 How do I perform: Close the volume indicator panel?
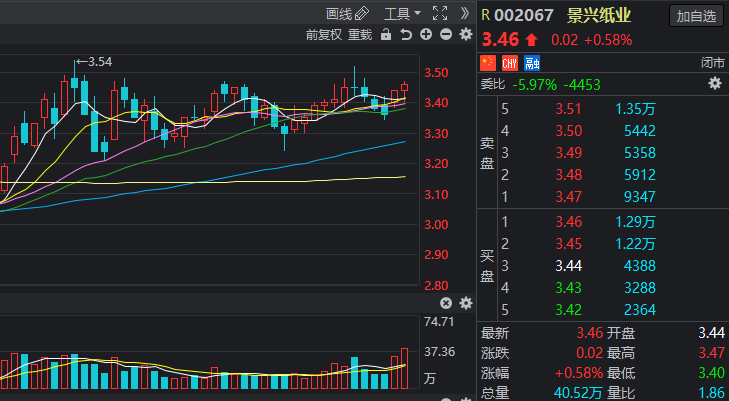(x=446, y=303)
